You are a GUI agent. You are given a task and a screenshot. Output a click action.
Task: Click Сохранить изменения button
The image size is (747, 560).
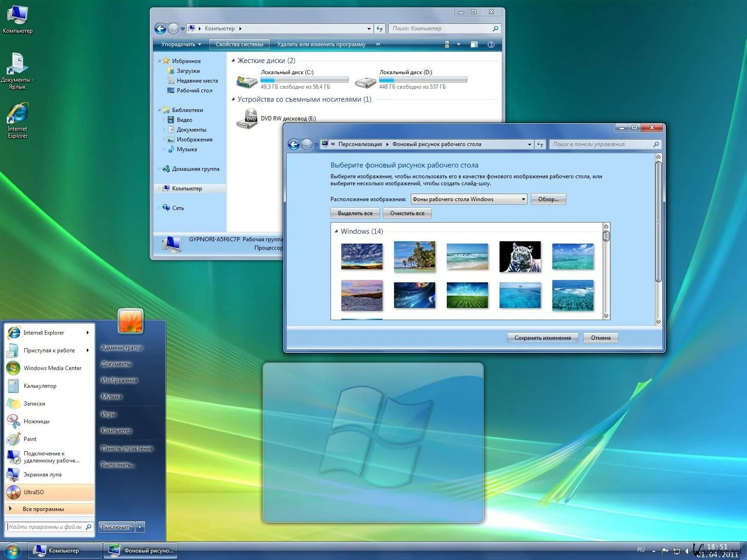(x=543, y=338)
